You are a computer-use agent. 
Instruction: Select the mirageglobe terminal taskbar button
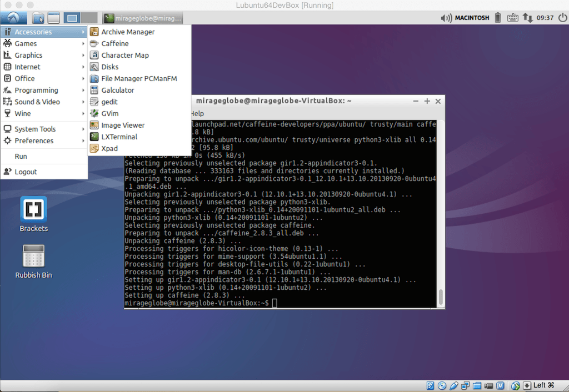tap(142, 18)
